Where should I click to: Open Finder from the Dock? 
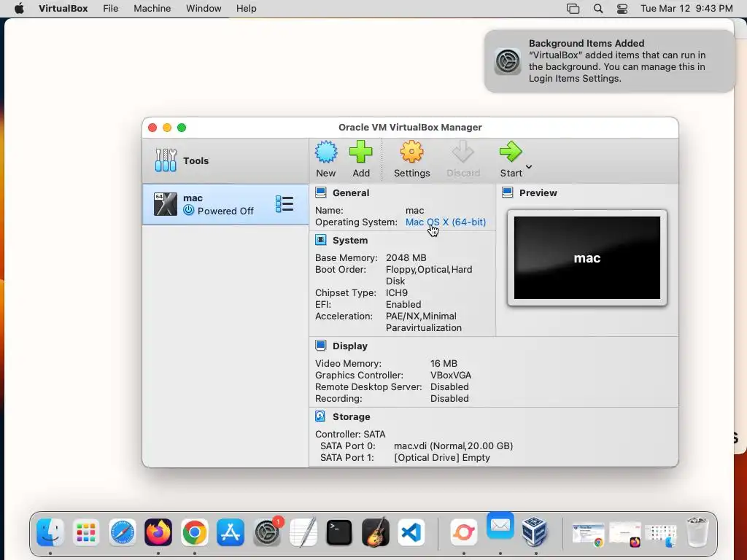click(x=50, y=532)
